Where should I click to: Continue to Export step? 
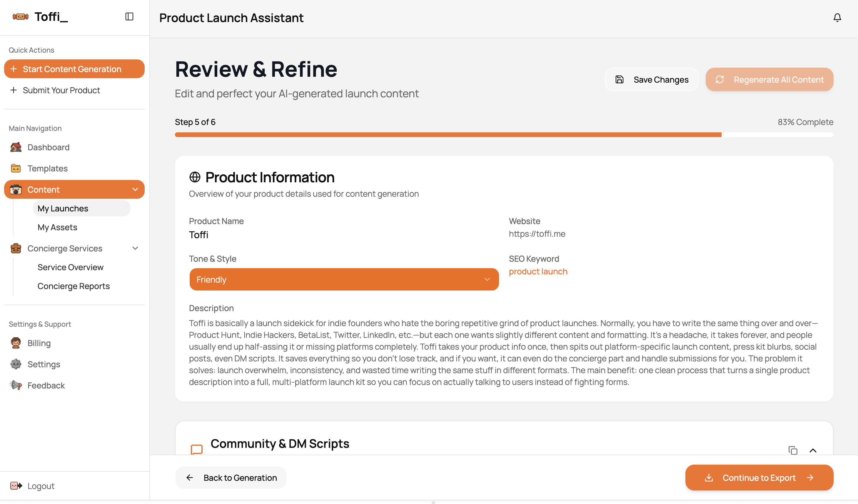pyautogui.click(x=759, y=478)
